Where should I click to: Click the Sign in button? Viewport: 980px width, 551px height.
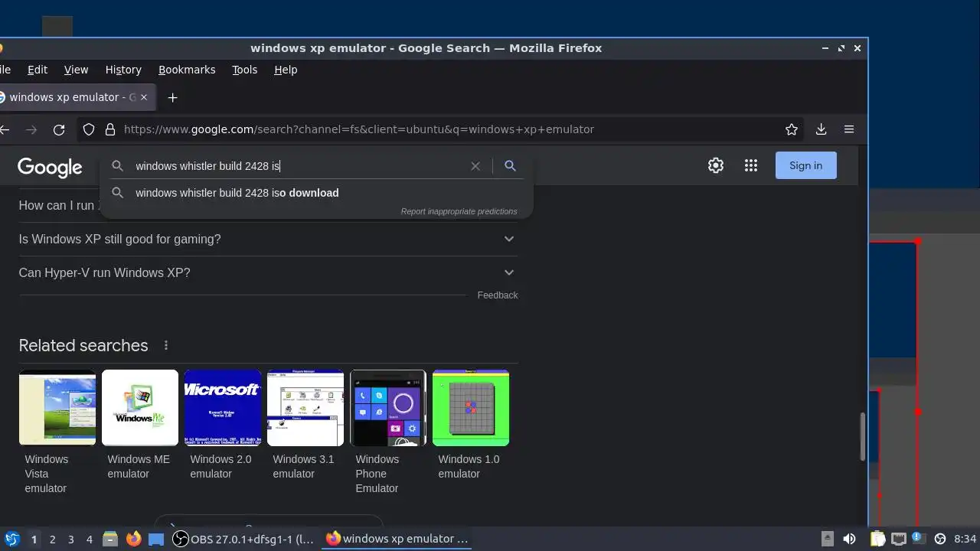coord(805,165)
